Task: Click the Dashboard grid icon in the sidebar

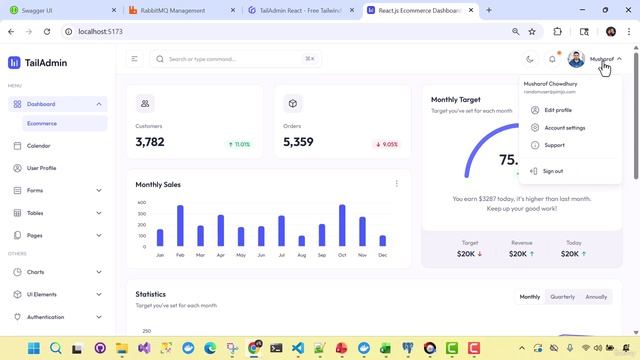Action: (x=17, y=104)
